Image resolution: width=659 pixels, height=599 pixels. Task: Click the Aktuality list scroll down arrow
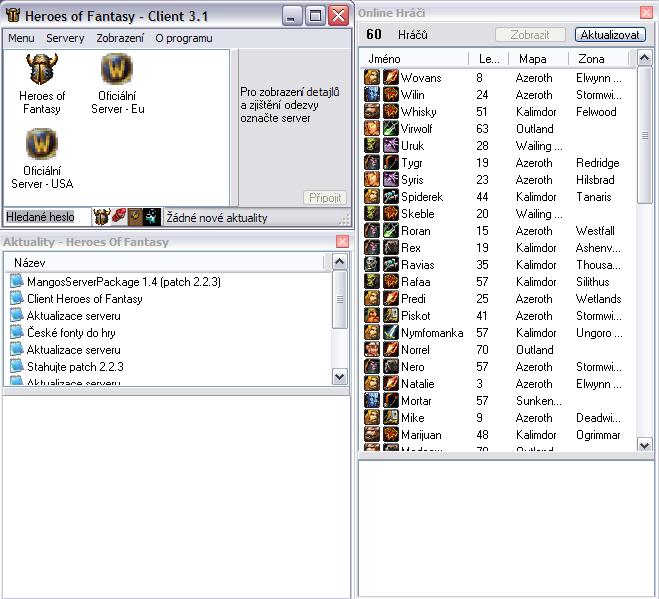pos(340,377)
